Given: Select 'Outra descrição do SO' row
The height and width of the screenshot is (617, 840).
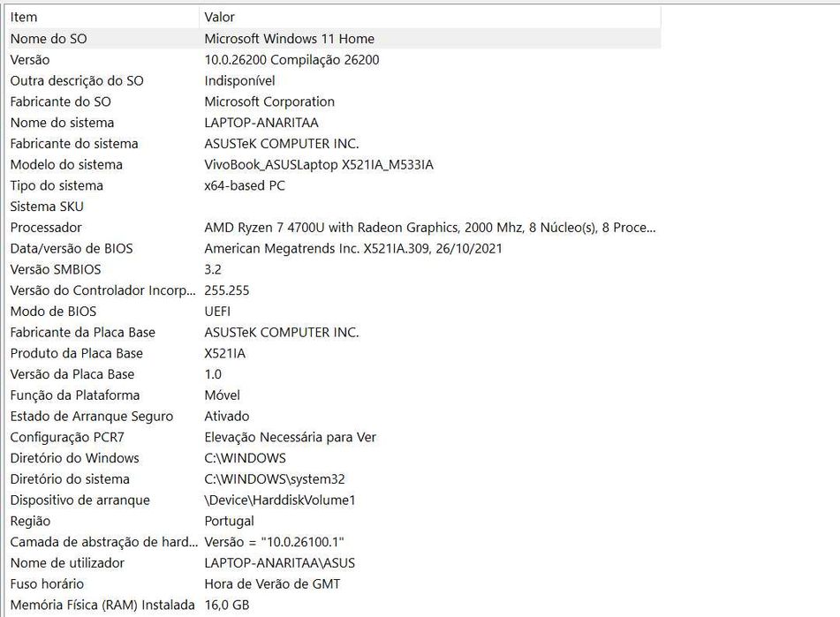Looking at the screenshot, I should coord(334,80).
